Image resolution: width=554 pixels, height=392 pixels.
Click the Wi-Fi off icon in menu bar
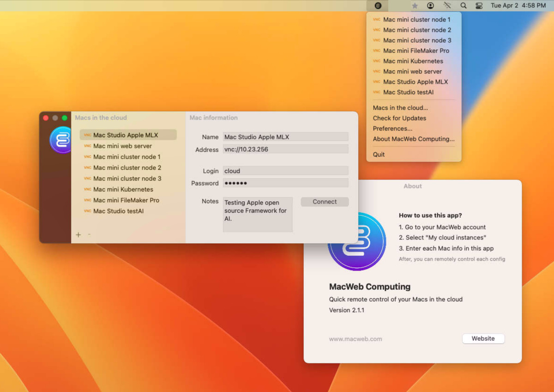(447, 6)
